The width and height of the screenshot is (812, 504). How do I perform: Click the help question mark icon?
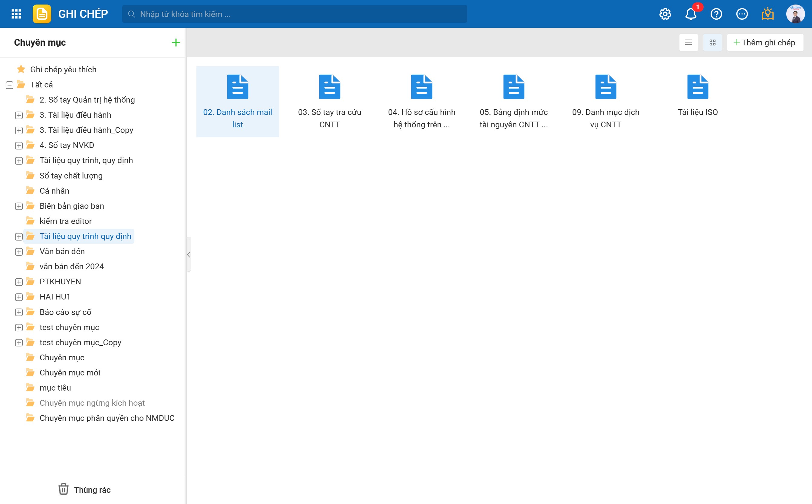716,14
